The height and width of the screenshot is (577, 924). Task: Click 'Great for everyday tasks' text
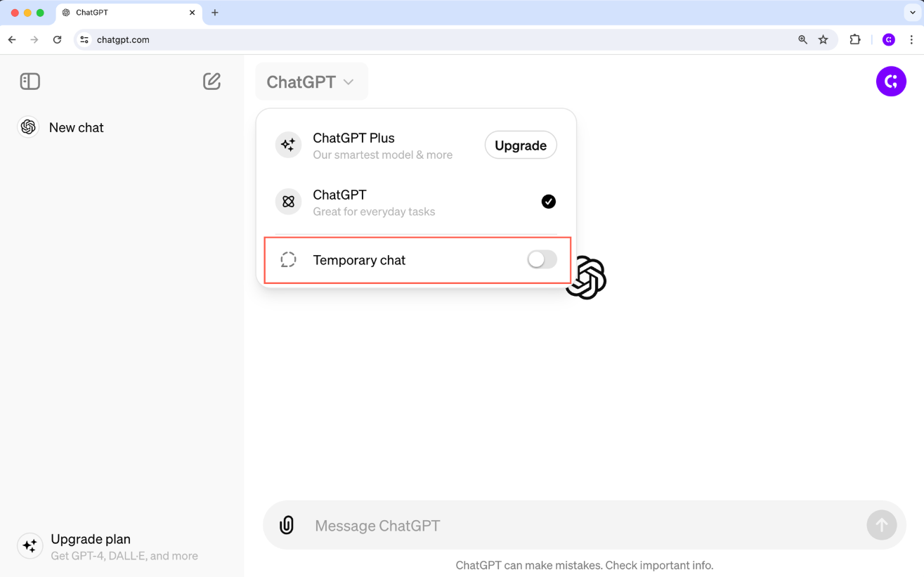click(x=374, y=212)
